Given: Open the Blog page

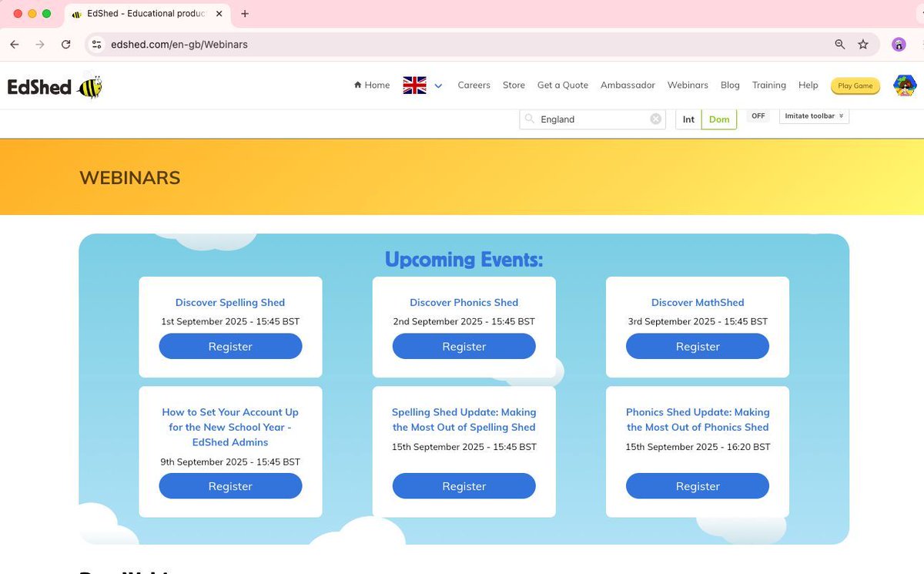Looking at the screenshot, I should [x=730, y=86].
